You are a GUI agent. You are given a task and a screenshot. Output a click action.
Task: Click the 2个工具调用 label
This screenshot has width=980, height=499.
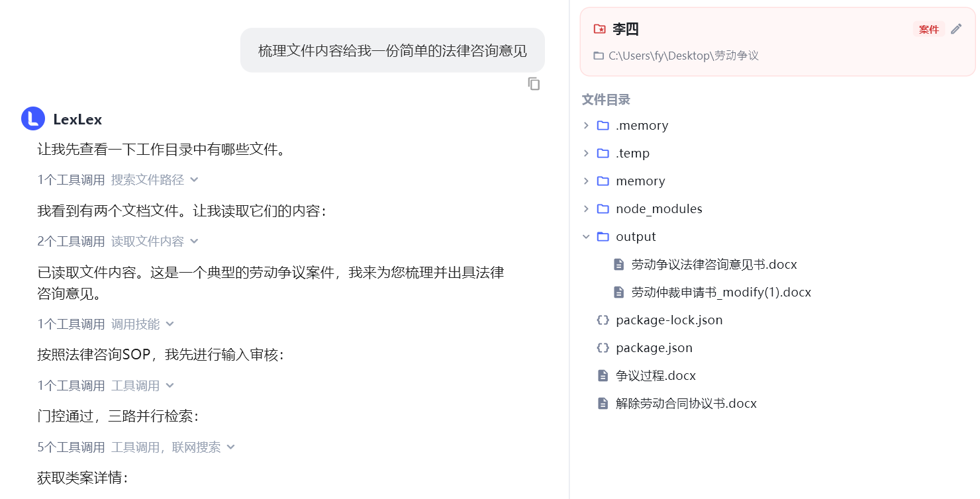71,241
